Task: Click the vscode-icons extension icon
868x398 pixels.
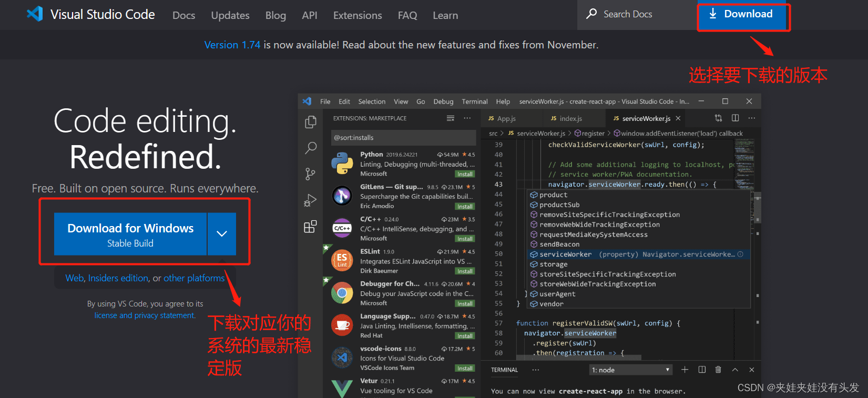Action: [x=342, y=358]
